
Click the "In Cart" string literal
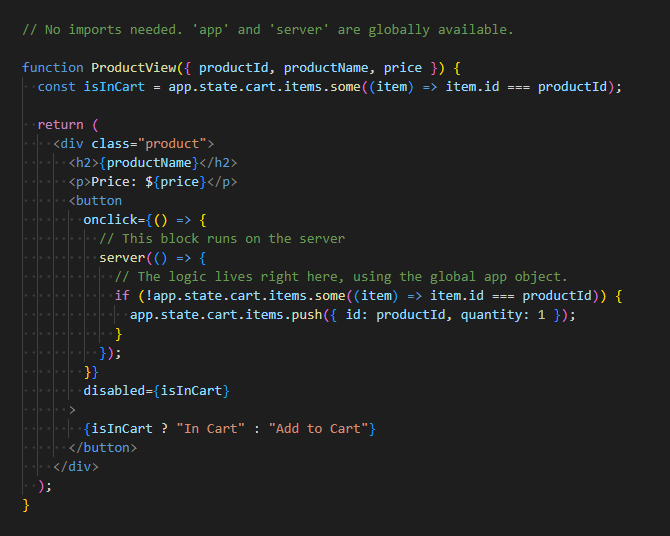[210, 429]
